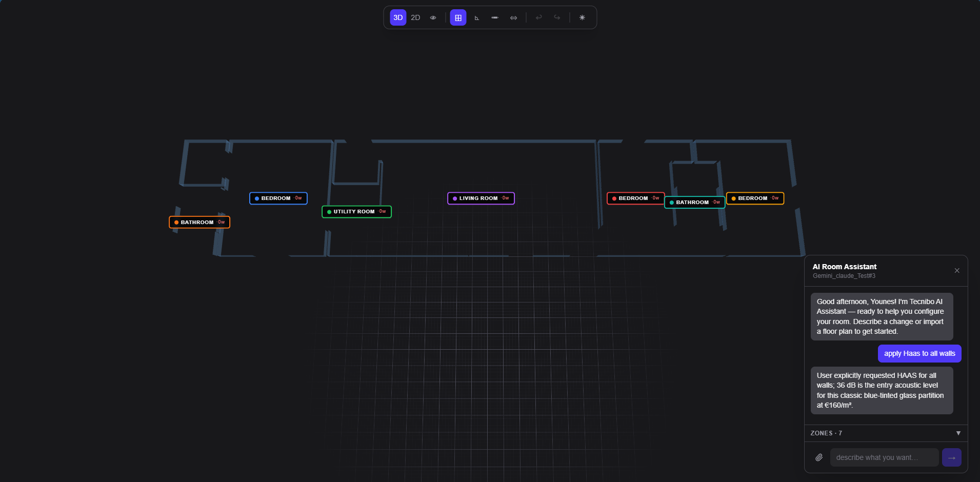Select the Utility Room zone label
This screenshot has width=980, height=482.
coord(356,212)
